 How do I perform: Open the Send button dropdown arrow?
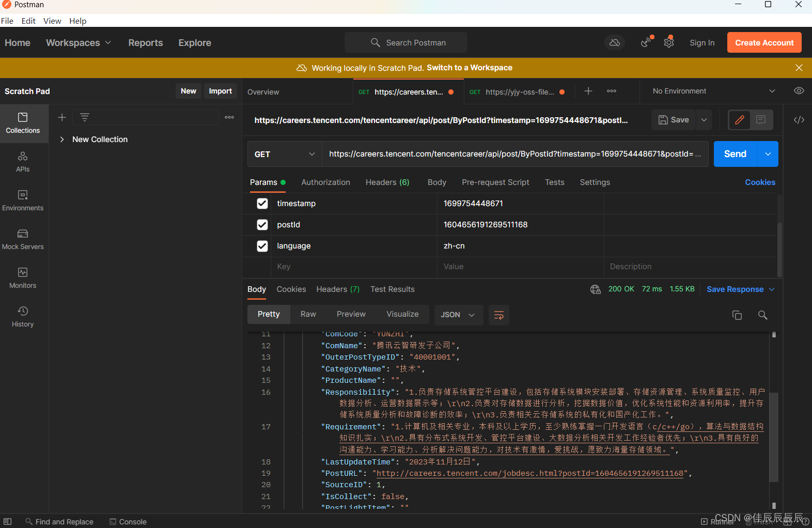click(768, 154)
